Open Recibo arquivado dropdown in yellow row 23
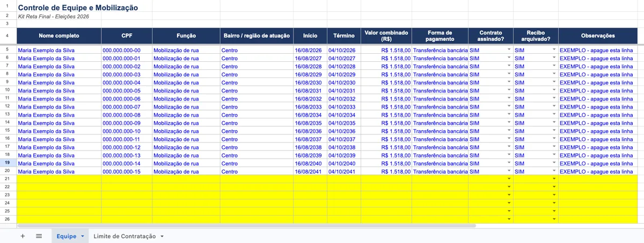644x243 pixels. (x=554, y=195)
